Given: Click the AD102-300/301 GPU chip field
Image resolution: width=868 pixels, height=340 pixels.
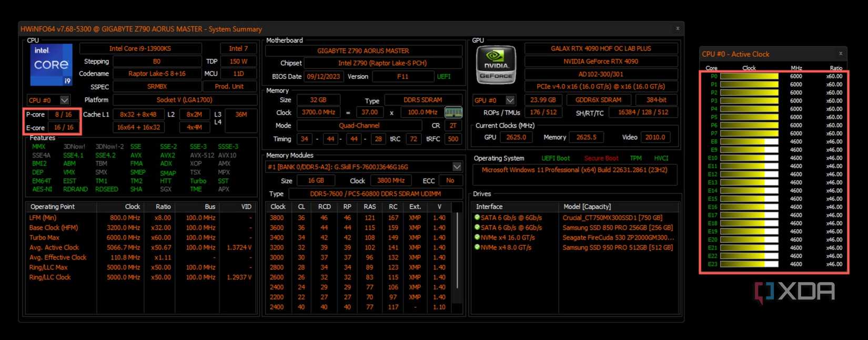Looking at the screenshot, I should pos(601,74).
